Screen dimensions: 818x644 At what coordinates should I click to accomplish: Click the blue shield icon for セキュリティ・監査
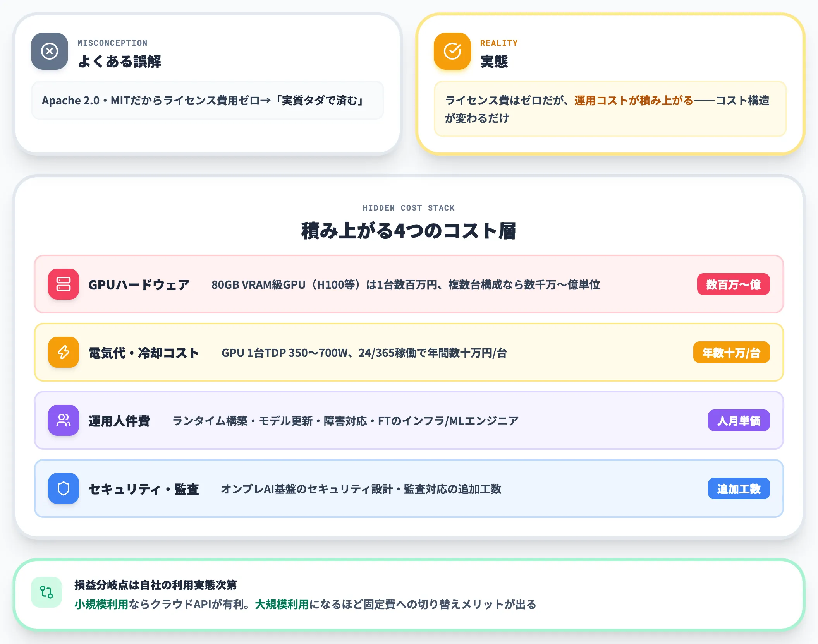click(64, 488)
